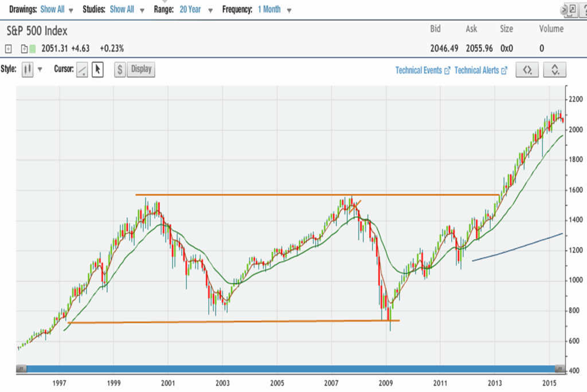
Task: Open the Technical Alerts link
Action: [x=480, y=70]
